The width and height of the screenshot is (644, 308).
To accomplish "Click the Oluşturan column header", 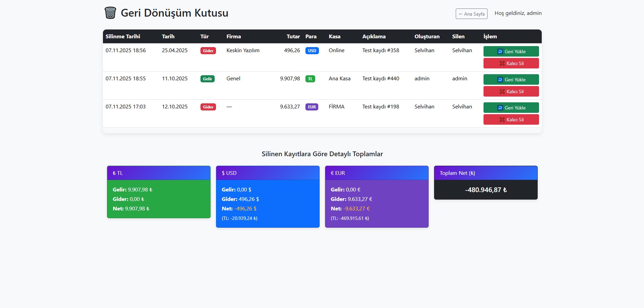I will pyautogui.click(x=427, y=37).
